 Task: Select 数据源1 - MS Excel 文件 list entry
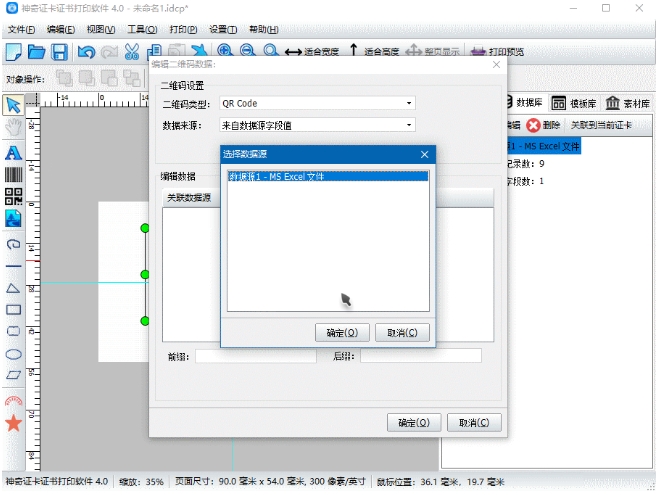point(328,176)
